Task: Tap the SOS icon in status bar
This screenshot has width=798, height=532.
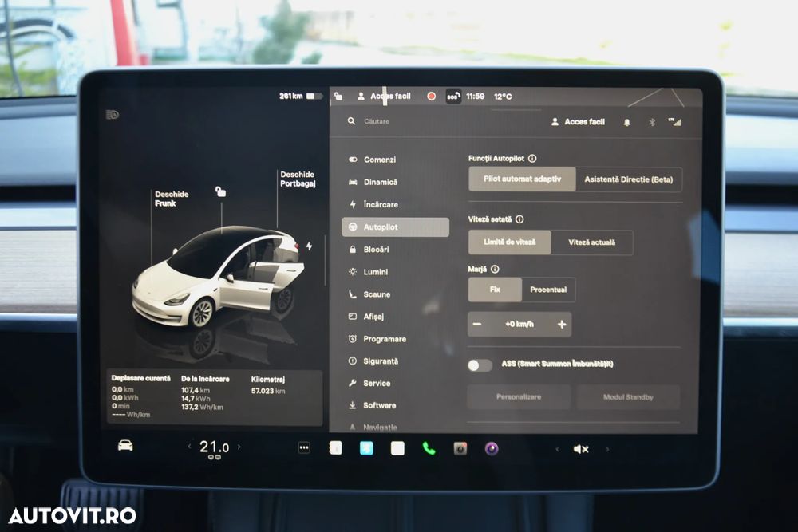Action: tap(453, 97)
